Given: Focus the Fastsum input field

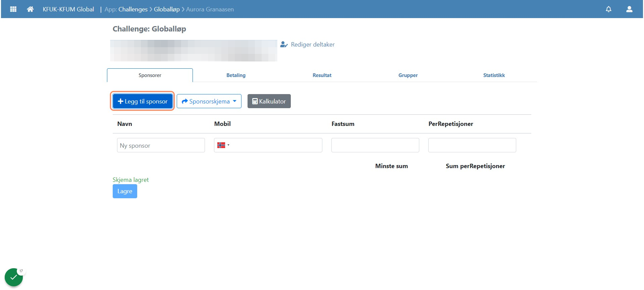Looking at the screenshot, I should [x=375, y=145].
